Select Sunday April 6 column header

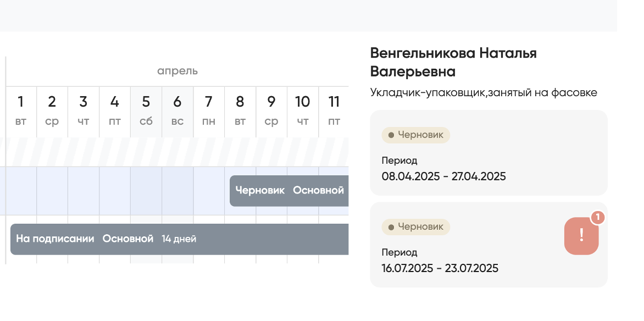[x=177, y=111]
